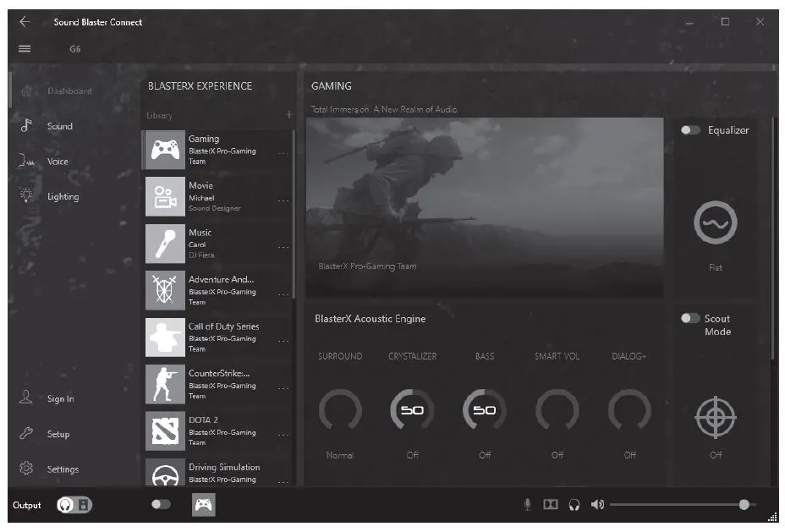Open more options for Adventure And... profile
The height and width of the screenshot is (532, 785).
pyautogui.click(x=283, y=294)
